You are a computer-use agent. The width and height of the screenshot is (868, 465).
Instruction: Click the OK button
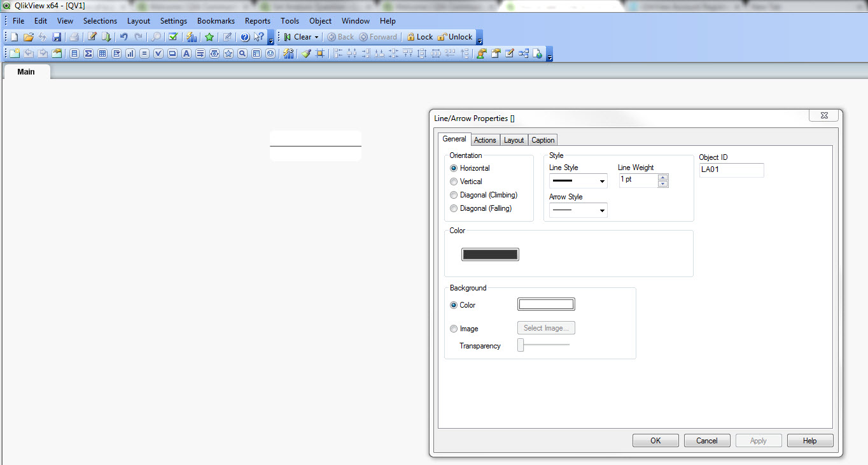[x=655, y=440]
